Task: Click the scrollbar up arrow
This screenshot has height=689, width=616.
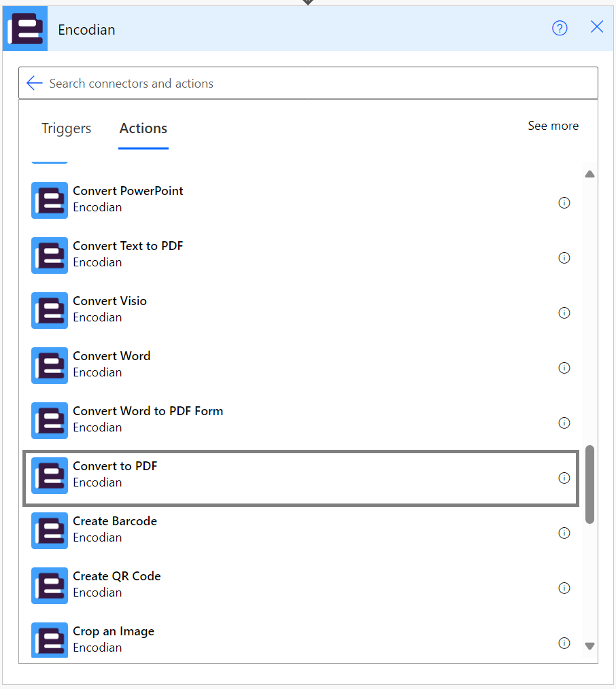Action: (589, 175)
